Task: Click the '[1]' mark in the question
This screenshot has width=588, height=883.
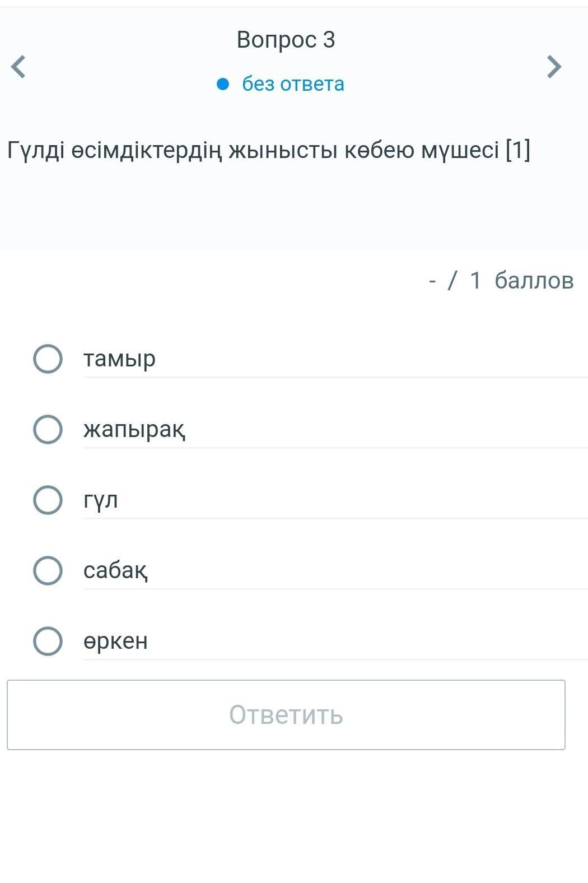Action: [517, 150]
